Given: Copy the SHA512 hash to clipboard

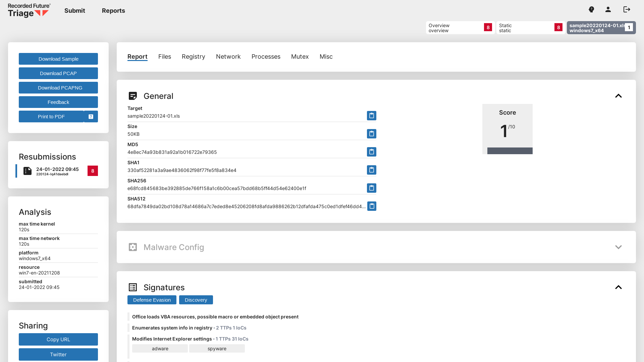Looking at the screenshot, I should point(372,206).
